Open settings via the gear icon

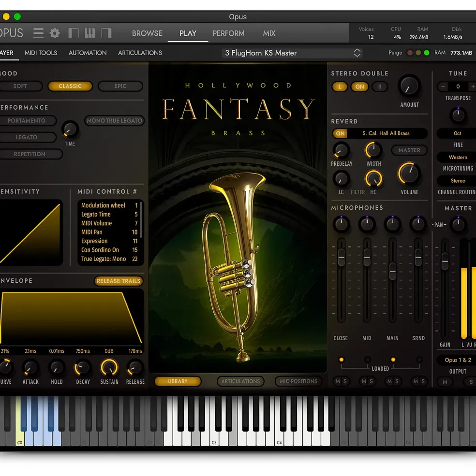55,33
